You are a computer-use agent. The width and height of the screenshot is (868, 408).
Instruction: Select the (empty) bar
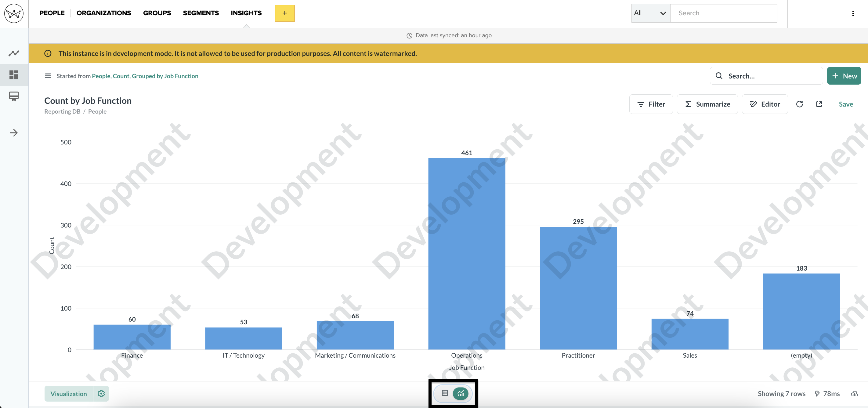(x=801, y=311)
